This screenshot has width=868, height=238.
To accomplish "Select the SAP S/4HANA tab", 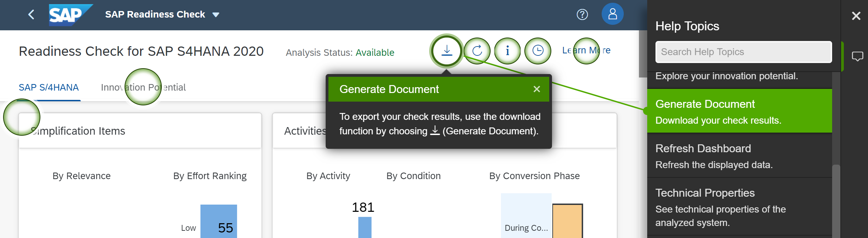I will (49, 87).
